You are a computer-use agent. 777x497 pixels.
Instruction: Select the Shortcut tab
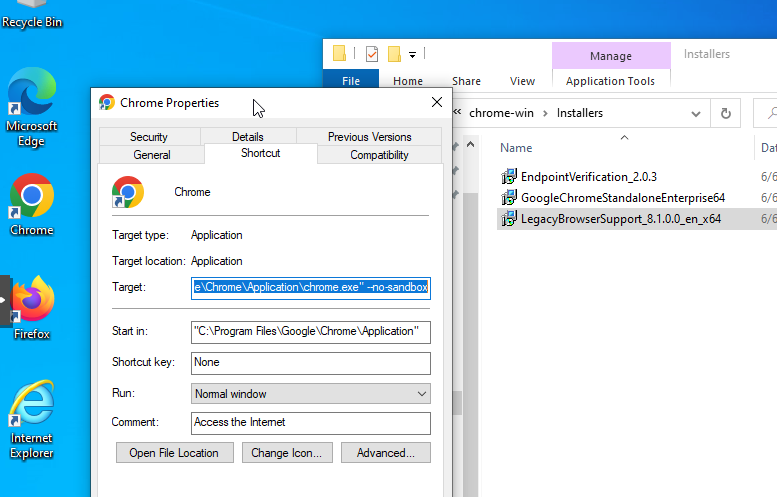(261, 153)
